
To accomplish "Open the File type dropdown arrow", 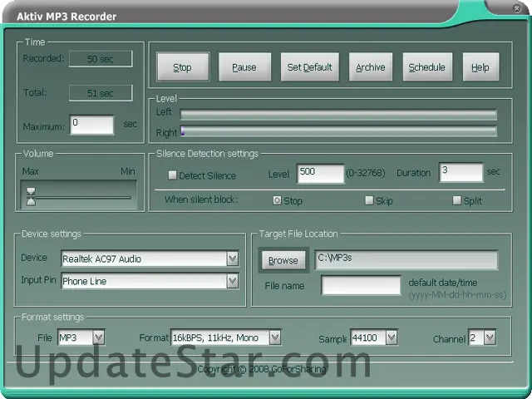I will (x=98, y=337).
